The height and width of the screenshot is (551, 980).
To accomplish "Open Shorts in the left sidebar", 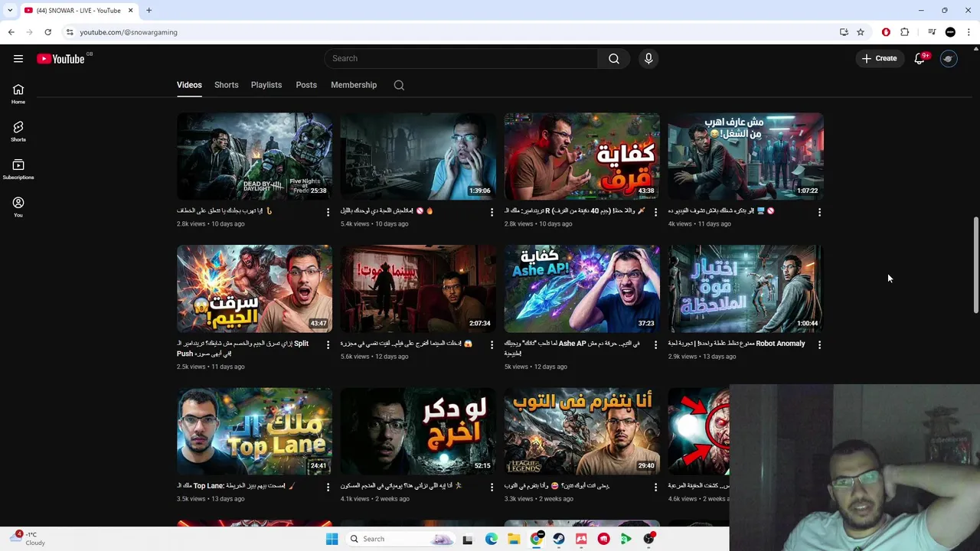I will click(18, 132).
